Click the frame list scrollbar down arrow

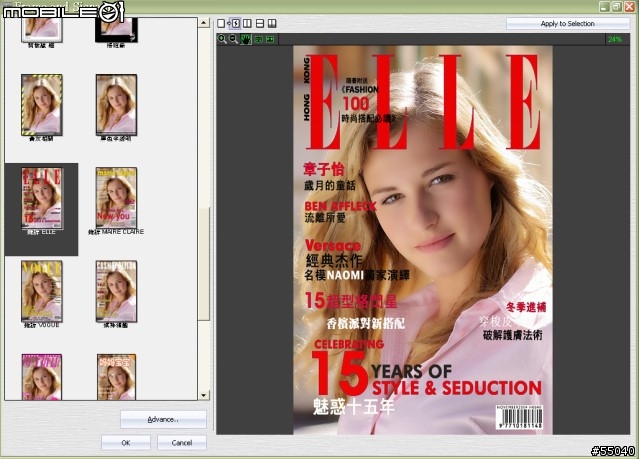pos(204,395)
